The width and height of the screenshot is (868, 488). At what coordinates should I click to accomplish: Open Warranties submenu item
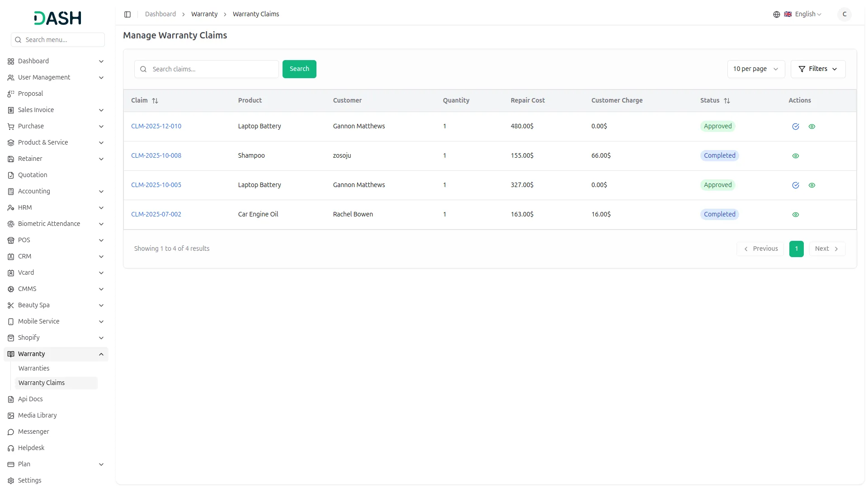pos(34,368)
